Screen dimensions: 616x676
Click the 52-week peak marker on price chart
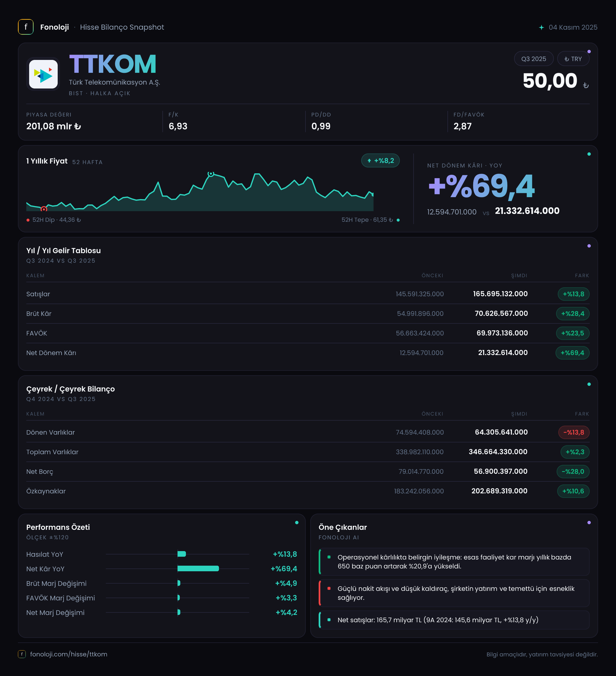(x=211, y=174)
